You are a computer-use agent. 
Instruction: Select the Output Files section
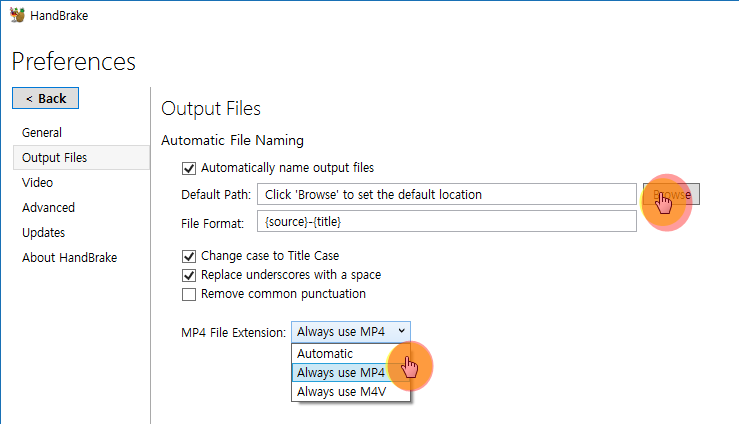click(x=82, y=157)
